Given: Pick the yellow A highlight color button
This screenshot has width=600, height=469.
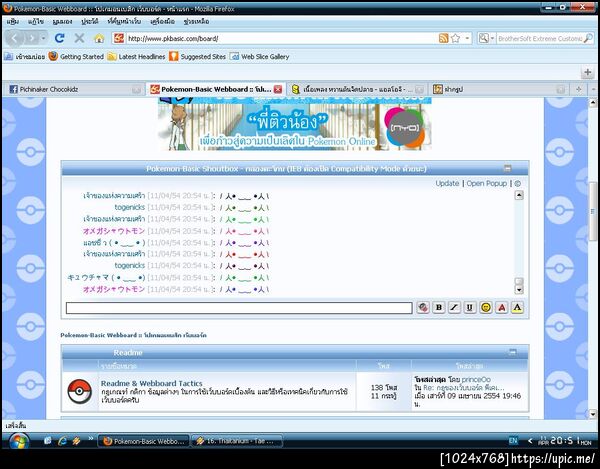Looking at the screenshot, I should [517, 308].
